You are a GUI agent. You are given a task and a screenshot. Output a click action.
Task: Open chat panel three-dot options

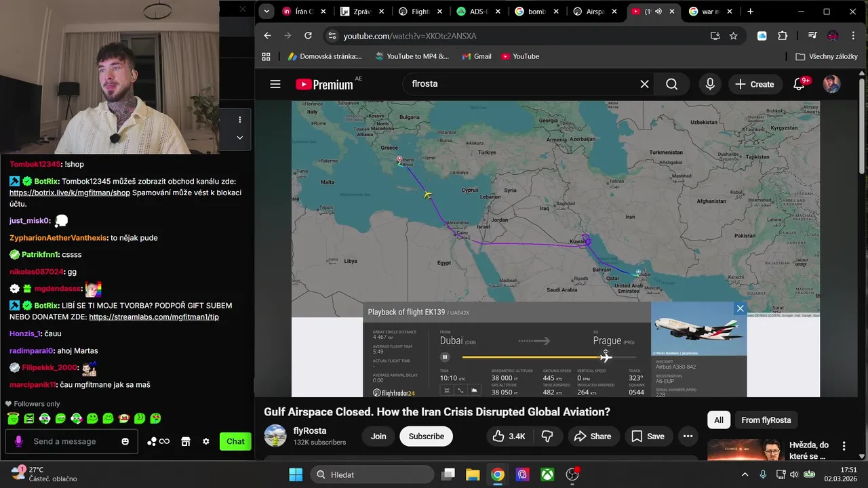point(239,120)
